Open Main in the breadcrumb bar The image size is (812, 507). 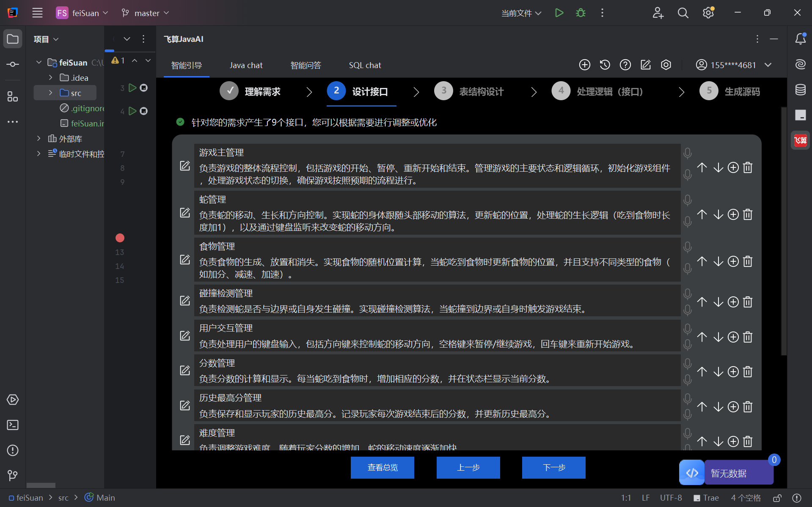100,498
